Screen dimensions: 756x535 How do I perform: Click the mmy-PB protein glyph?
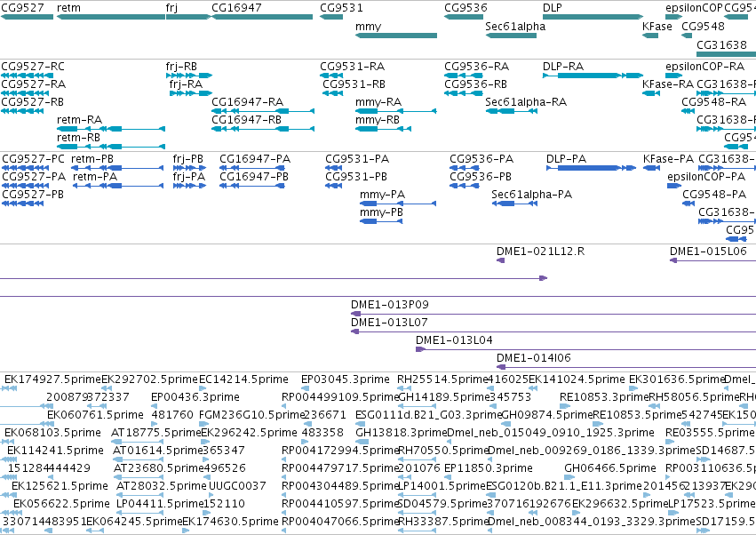point(381,221)
